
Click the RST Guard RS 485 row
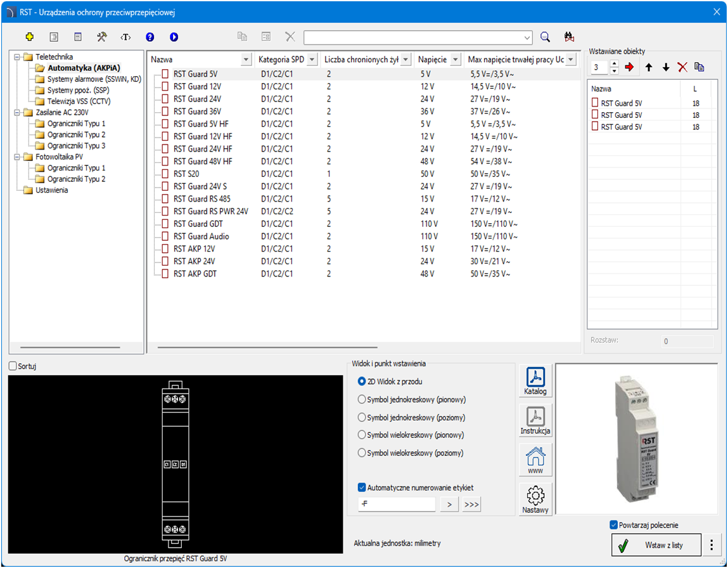(202, 199)
